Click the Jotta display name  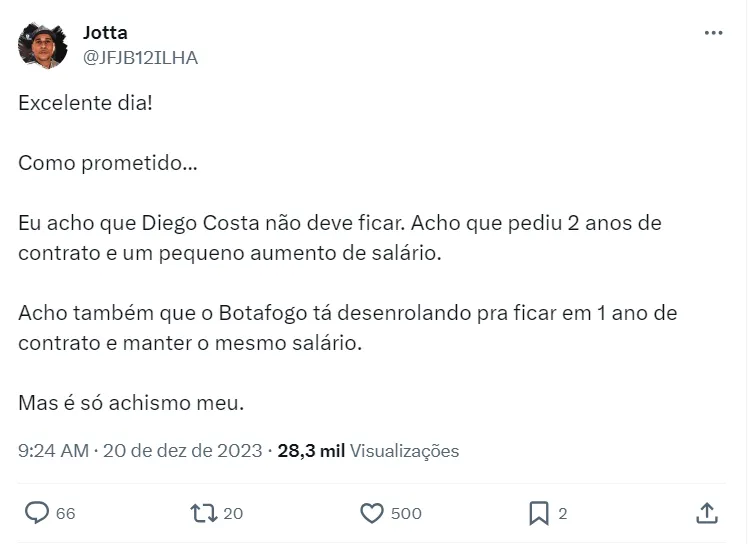[105, 33]
